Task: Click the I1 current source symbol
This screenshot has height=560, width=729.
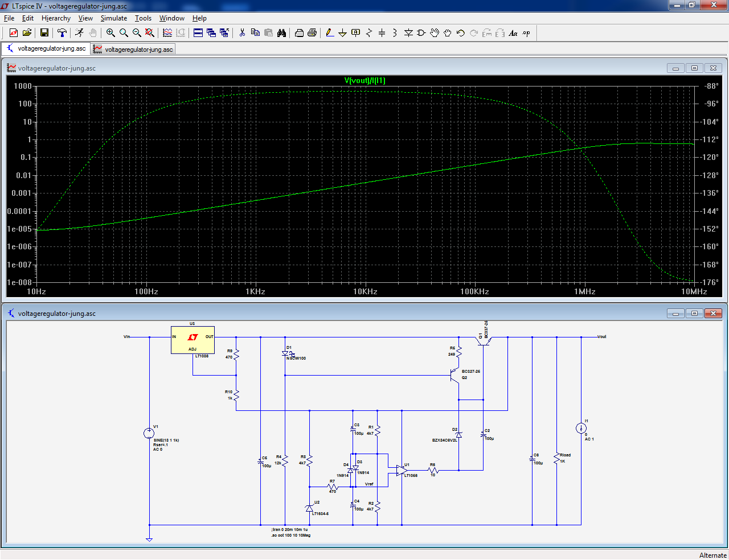Action: click(x=581, y=429)
